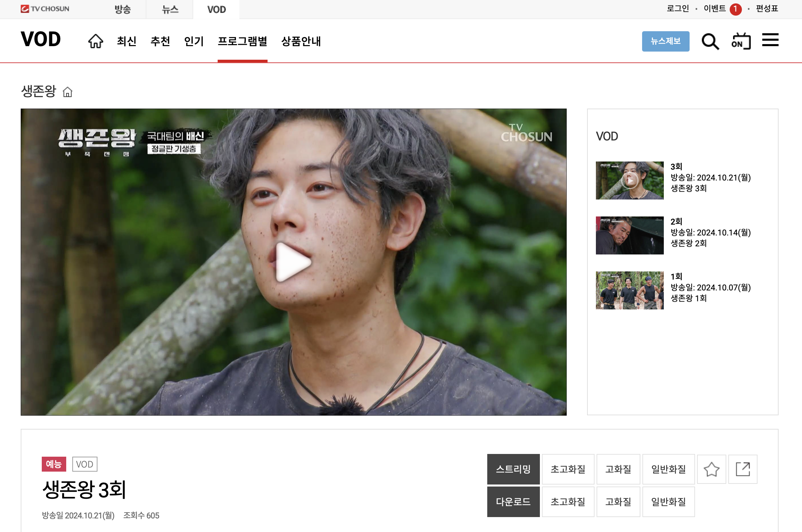The image size is (802, 532).
Task: Open the hamburger menu
Action: tap(770, 40)
